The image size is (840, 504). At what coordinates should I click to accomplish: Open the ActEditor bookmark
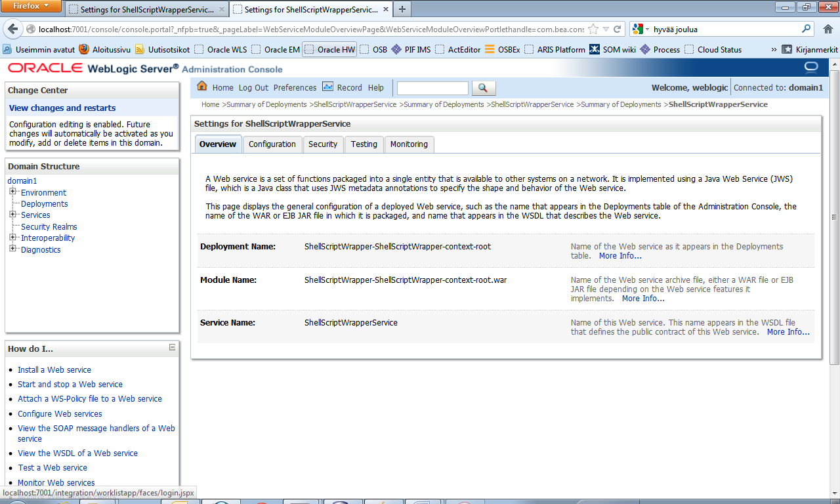pyautogui.click(x=457, y=49)
